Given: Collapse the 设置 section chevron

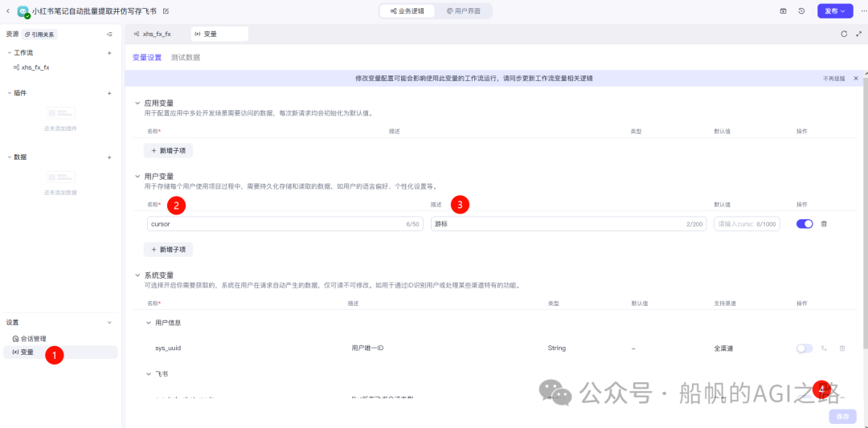Looking at the screenshot, I should point(109,322).
